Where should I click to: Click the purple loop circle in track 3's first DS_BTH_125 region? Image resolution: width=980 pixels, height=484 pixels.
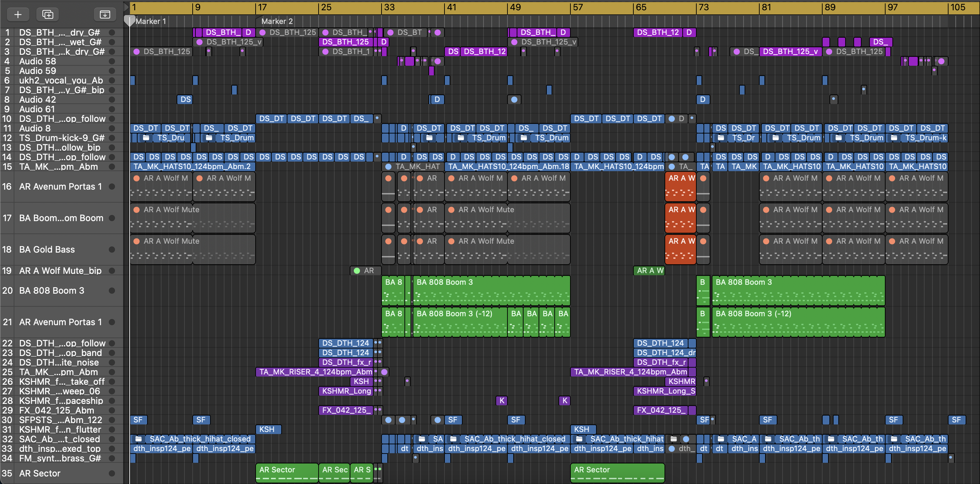point(137,51)
